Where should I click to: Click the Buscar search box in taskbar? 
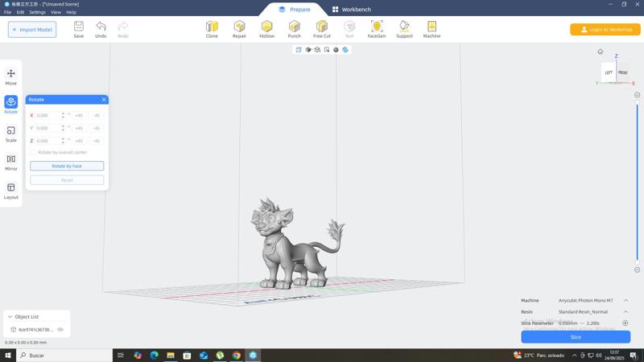click(x=64, y=356)
